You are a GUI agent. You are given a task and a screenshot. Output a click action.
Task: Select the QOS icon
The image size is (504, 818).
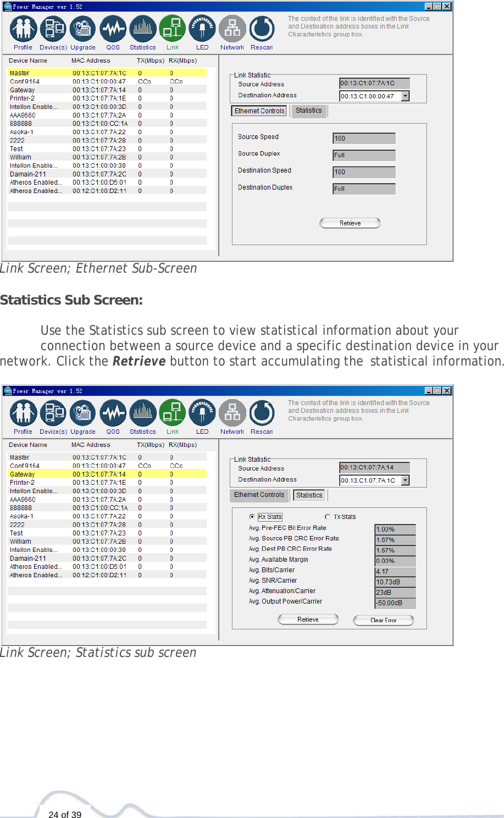[x=113, y=29]
